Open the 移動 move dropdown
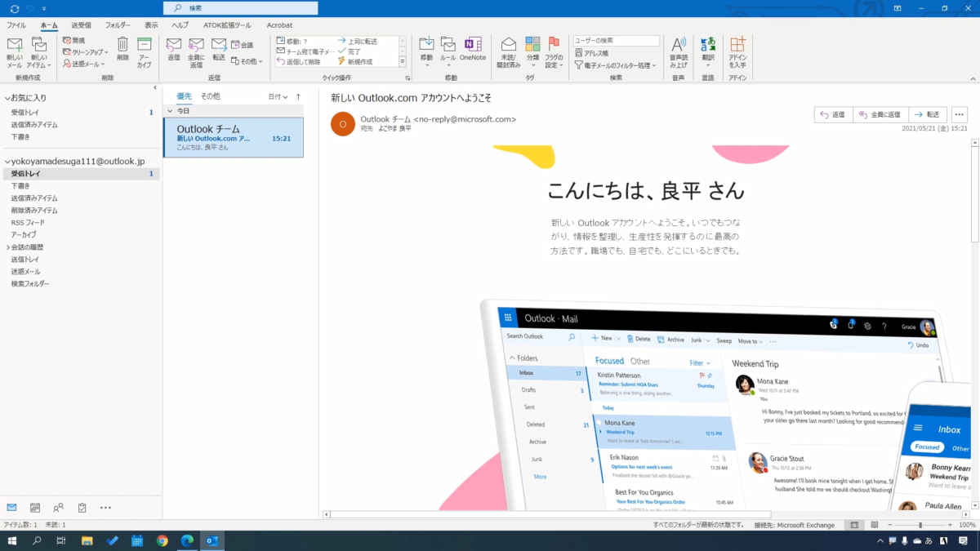This screenshot has width=980, height=551. point(426,52)
